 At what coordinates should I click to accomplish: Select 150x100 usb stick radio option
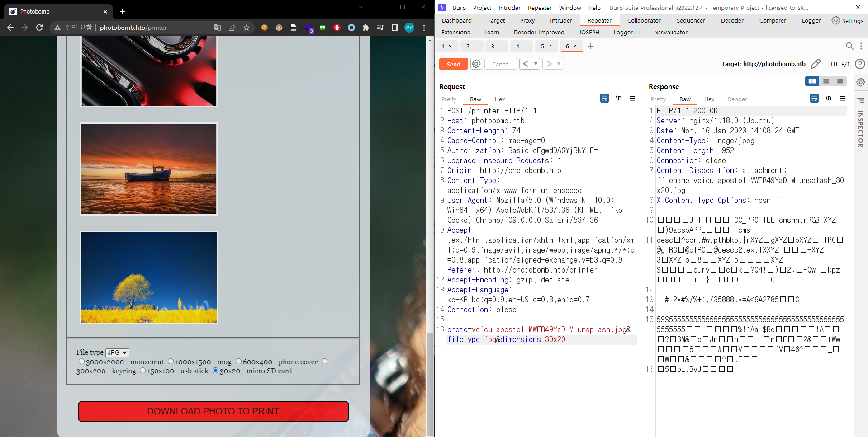[x=142, y=370]
